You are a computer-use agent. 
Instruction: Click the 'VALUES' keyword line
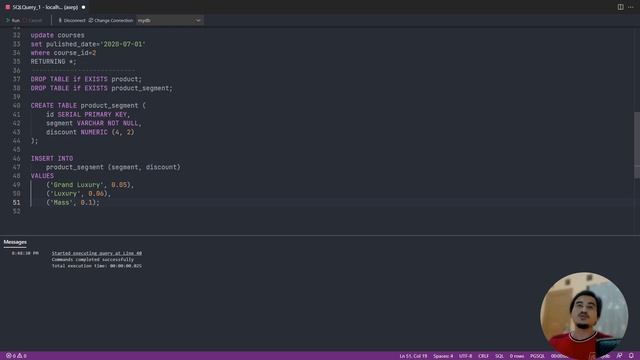(x=42, y=176)
